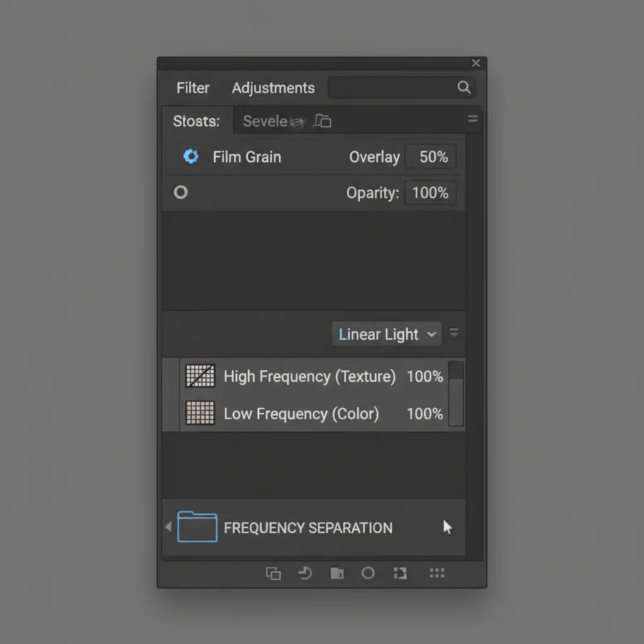Screen dimensions: 644x644
Task: Click the circle icon in bottom toolbar
Action: click(368, 573)
